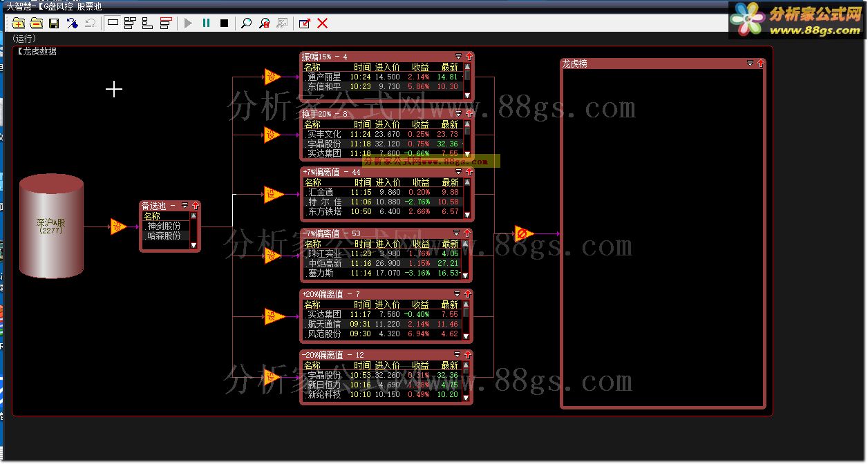Stop the run with the black square
This screenshot has height=464, width=868.
224,23
